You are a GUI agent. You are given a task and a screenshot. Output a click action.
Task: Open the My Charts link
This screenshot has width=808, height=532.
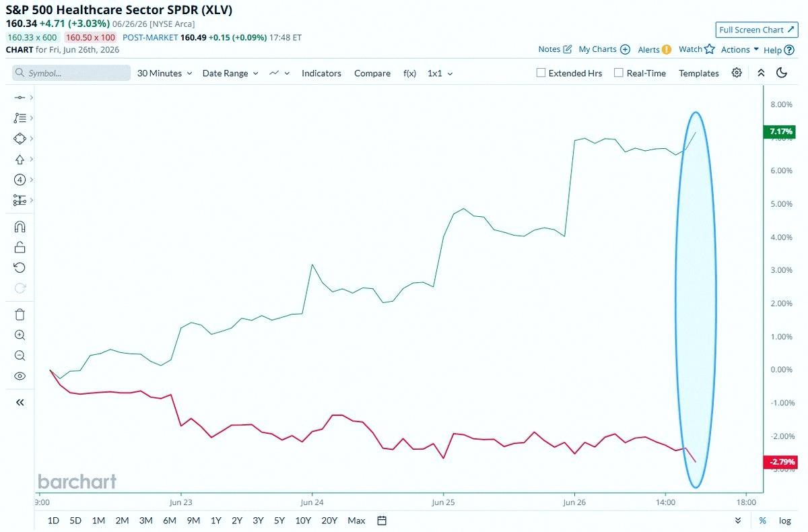click(x=598, y=49)
